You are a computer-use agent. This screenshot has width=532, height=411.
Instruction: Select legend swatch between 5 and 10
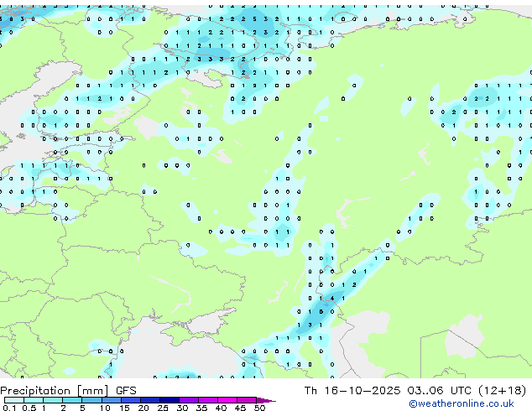pos(91,400)
